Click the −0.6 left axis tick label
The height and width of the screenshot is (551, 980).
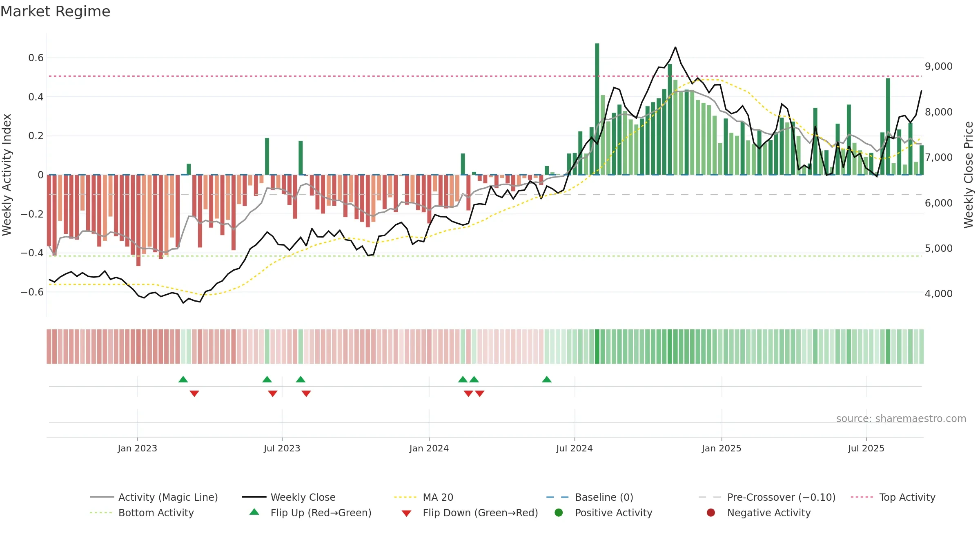(x=32, y=292)
